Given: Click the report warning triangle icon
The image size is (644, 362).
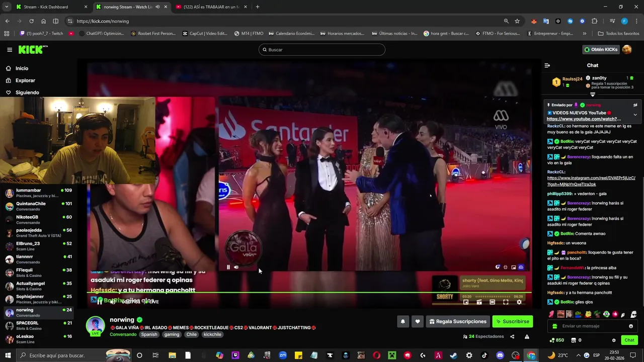Looking at the screenshot, I should coord(527,337).
